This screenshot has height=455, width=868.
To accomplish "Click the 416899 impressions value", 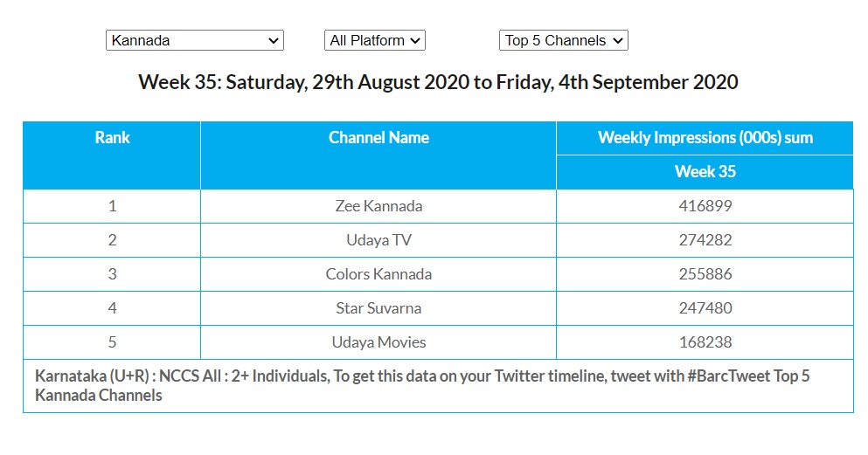I will (x=705, y=206).
